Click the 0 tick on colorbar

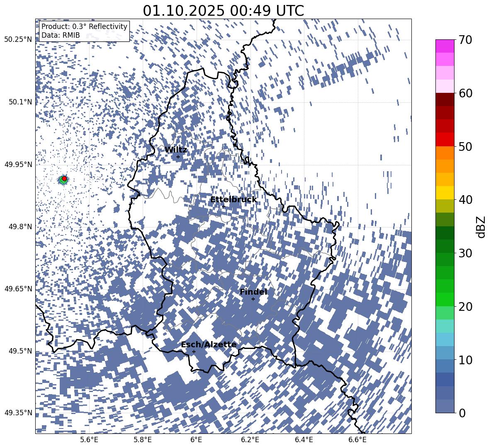point(462,413)
